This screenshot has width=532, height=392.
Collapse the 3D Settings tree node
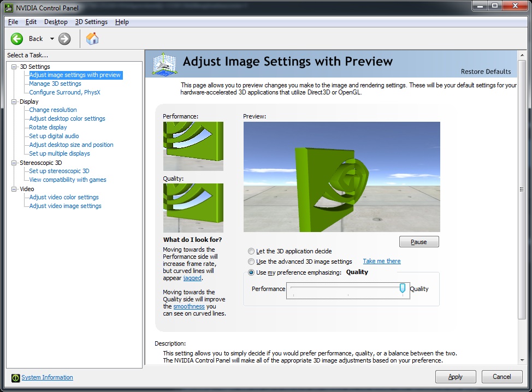[14, 67]
